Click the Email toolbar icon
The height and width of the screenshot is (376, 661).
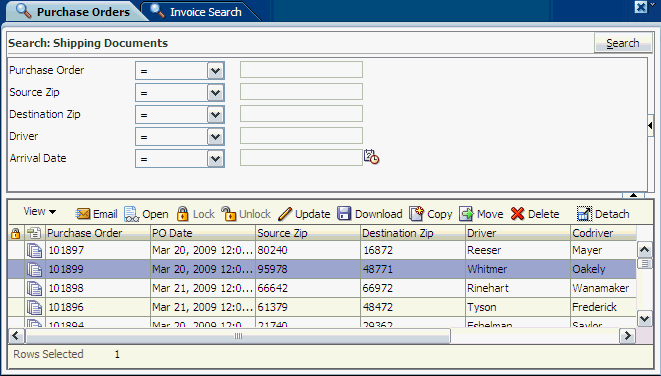point(83,214)
